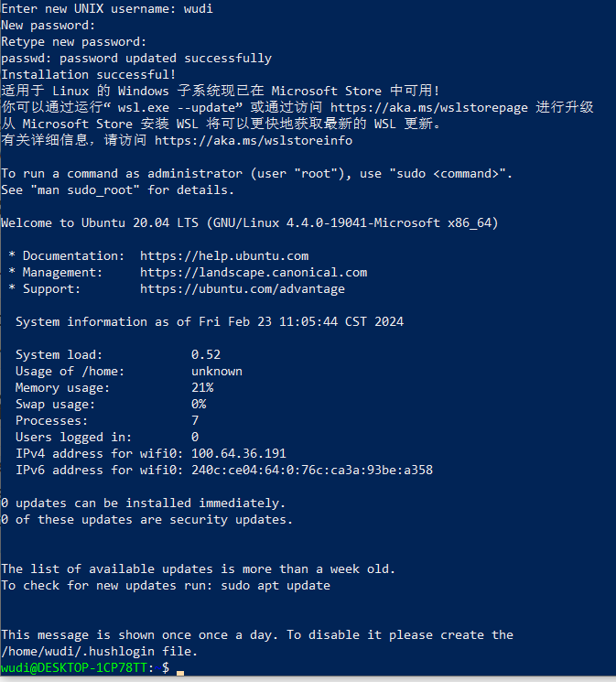
Task: Click the system information date line
Action: pyautogui.click(x=210, y=322)
